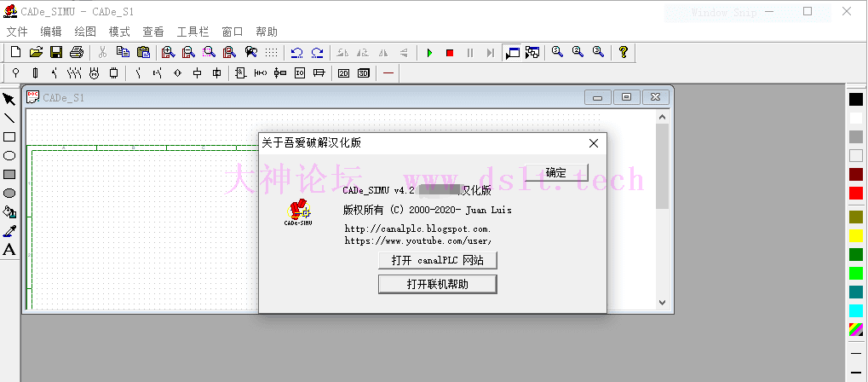Open the 窗口 menu

pos(233,32)
